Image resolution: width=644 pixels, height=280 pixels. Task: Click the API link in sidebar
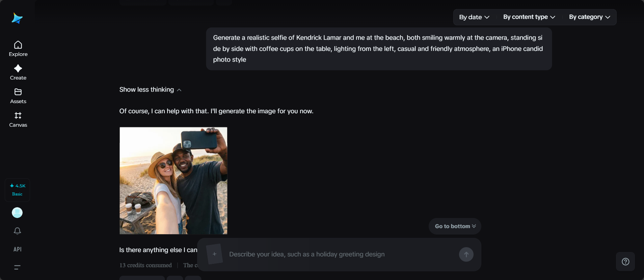tap(17, 249)
